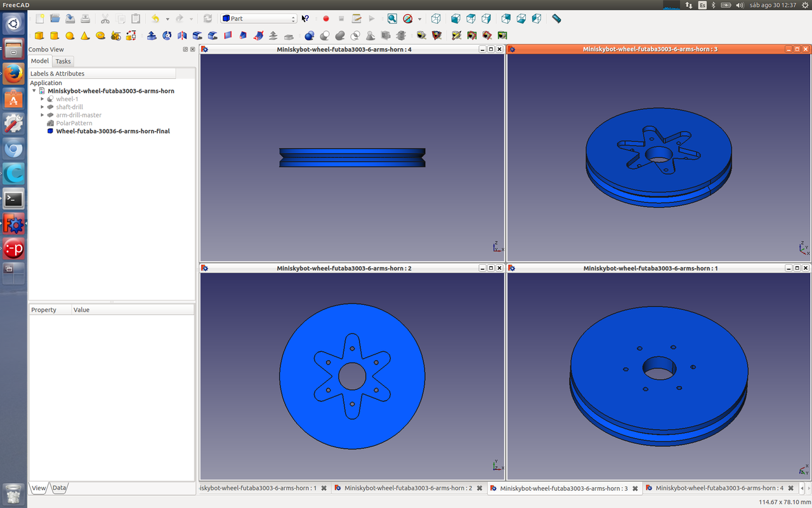Viewport: 812px width, 508px height.
Task: Switch to the Data property tab
Action: click(59, 488)
